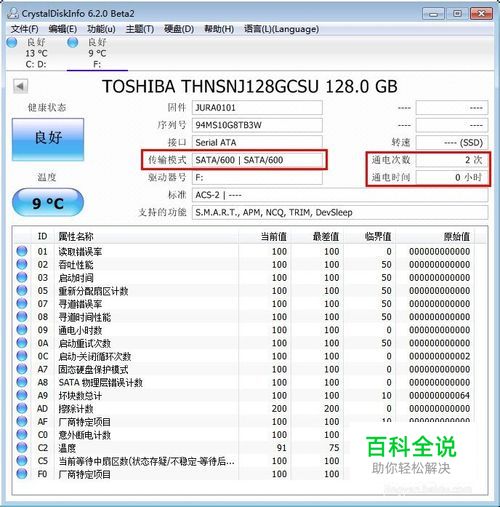This screenshot has height=507, width=500.
Task: Click status orb of attribute A7 row
Action: (22, 369)
